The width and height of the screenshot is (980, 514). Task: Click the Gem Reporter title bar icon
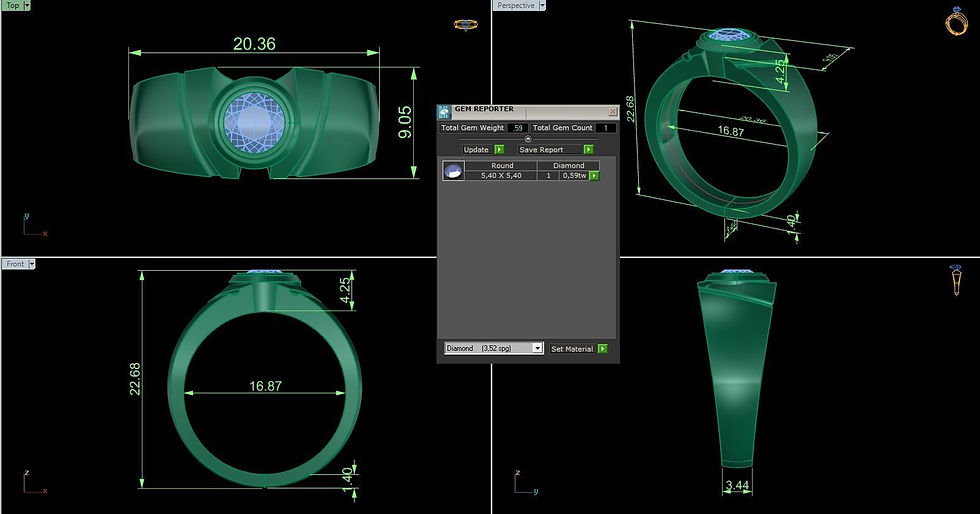click(444, 113)
